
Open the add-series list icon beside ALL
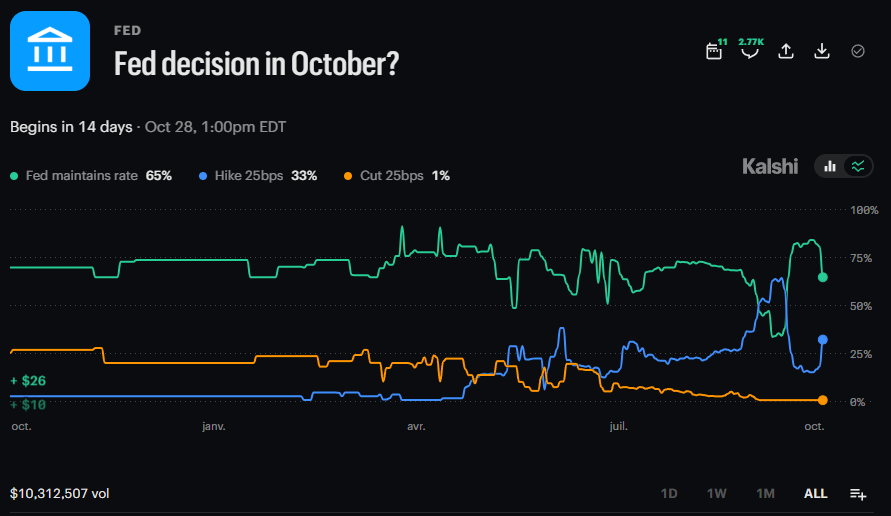point(858,494)
